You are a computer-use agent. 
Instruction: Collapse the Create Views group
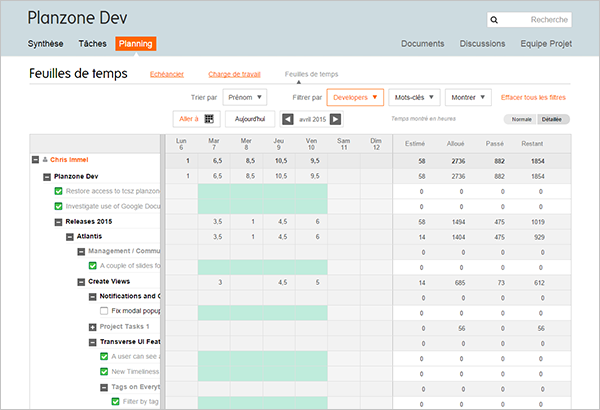click(x=81, y=282)
